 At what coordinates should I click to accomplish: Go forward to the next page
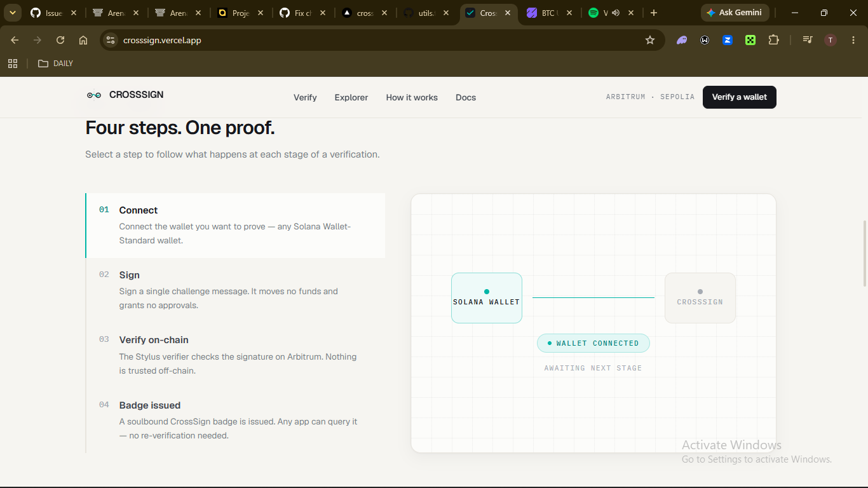point(37,40)
